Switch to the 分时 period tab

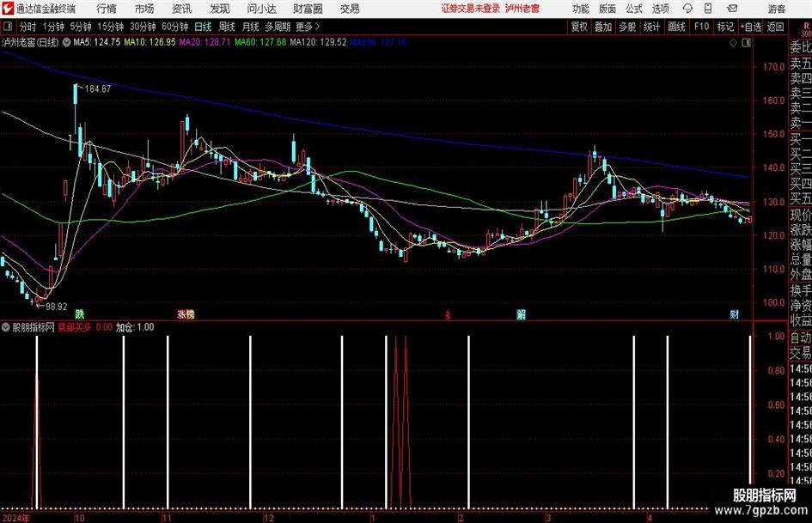pyautogui.click(x=27, y=27)
